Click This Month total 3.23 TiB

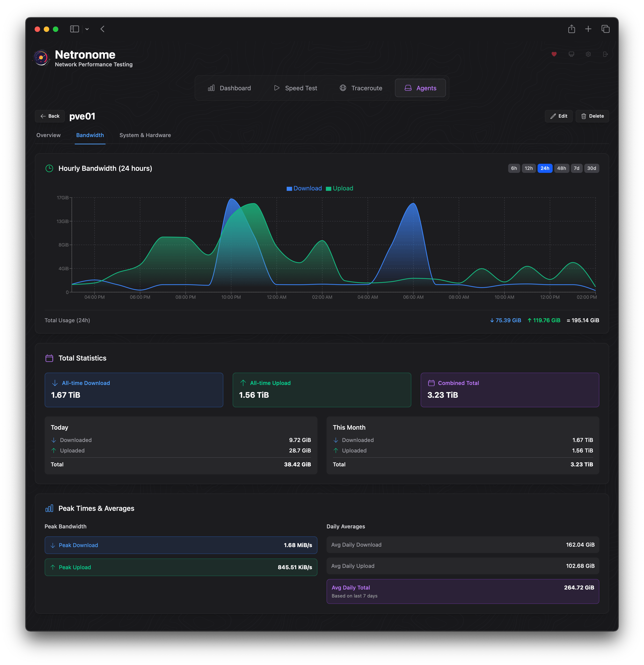click(581, 464)
